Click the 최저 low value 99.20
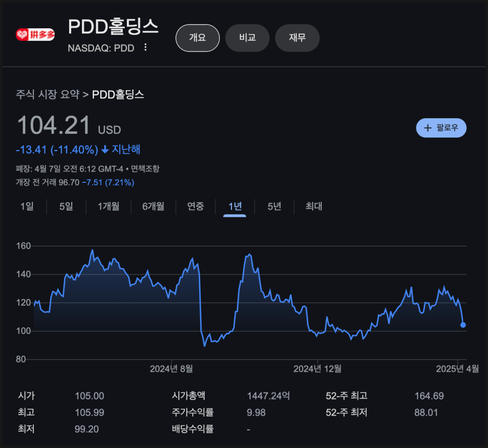This screenshot has height=448, width=488. (x=86, y=429)
